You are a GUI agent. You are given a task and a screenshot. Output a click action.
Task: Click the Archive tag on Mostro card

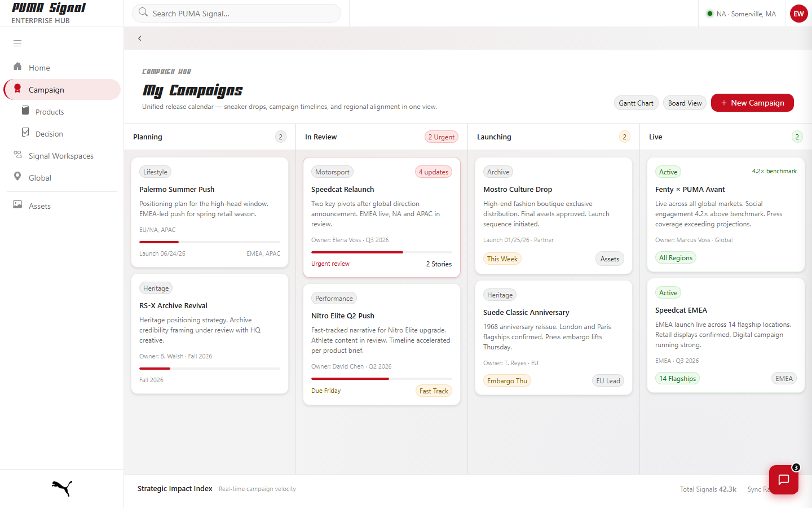[498, 172]
